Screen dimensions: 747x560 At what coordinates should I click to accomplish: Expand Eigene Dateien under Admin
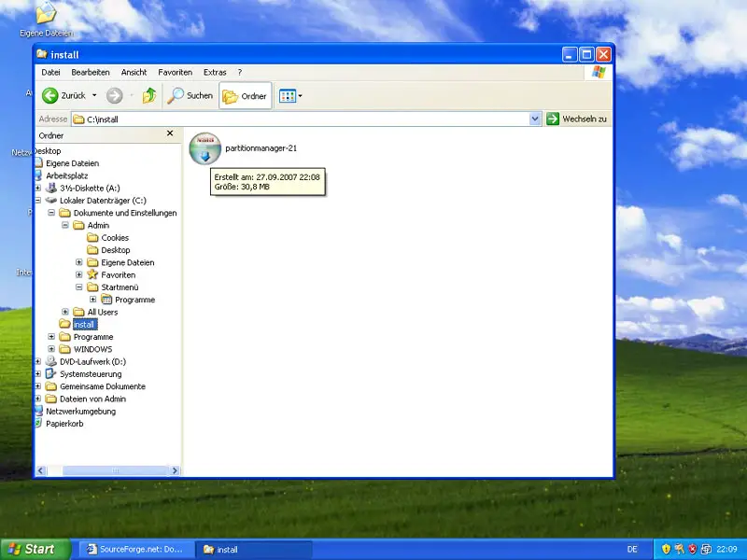[79, 262]
